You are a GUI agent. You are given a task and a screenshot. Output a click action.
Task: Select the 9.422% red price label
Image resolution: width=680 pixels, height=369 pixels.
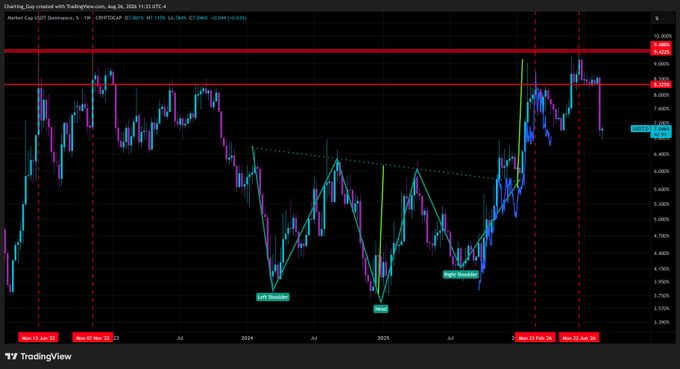[661, 52]
